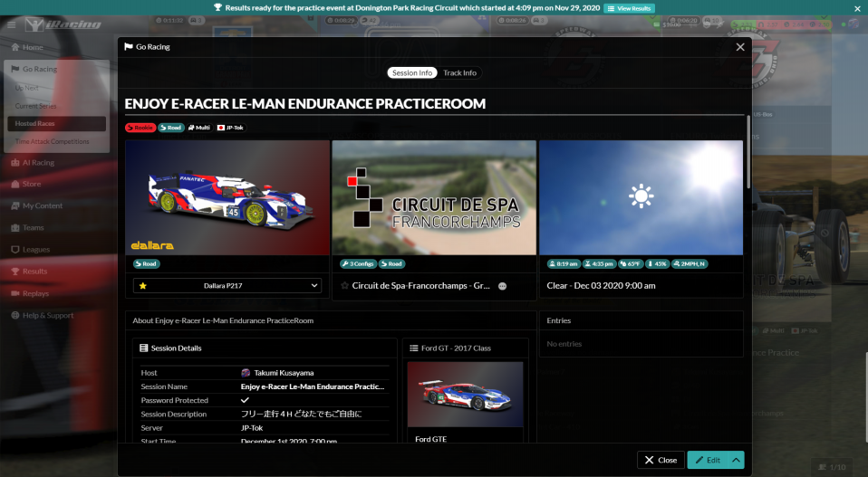The height and width of the screenshot is (477, 868).
Task: Toggle the favorite star in car dropdown
Action: click(x=143, y=286)
